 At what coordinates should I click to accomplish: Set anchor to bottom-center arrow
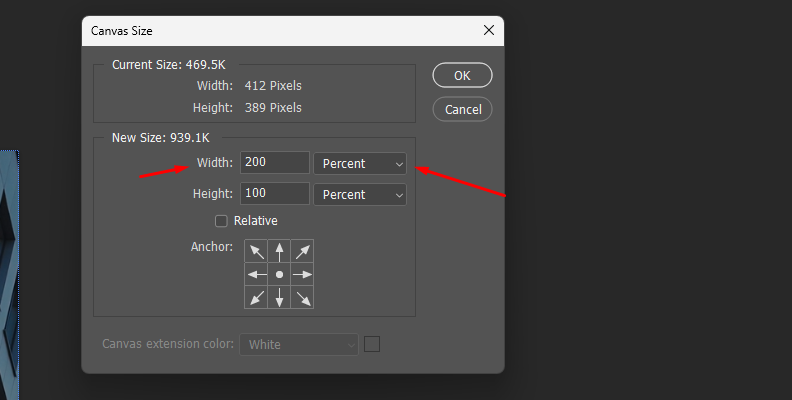coord(280,297)
